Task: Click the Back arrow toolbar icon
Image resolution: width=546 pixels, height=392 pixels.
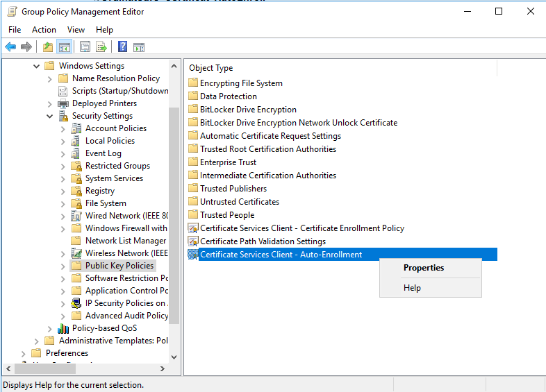Action: (x=11, y=46)
